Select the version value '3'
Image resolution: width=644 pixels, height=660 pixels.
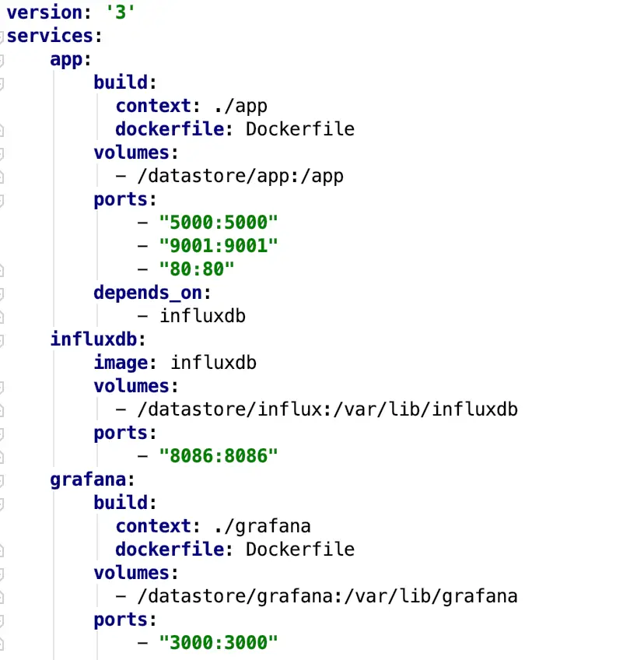pyautogui.click(x=121, y=12)
